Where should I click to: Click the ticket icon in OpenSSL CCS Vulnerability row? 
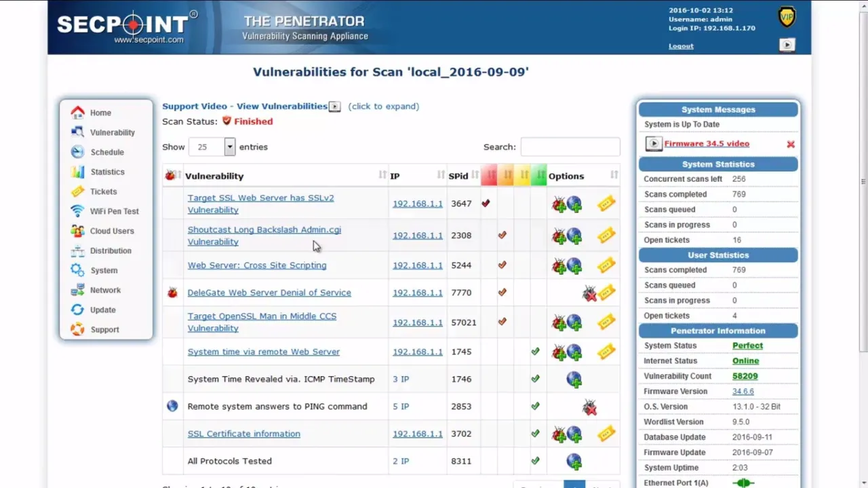tap(606, 322)
